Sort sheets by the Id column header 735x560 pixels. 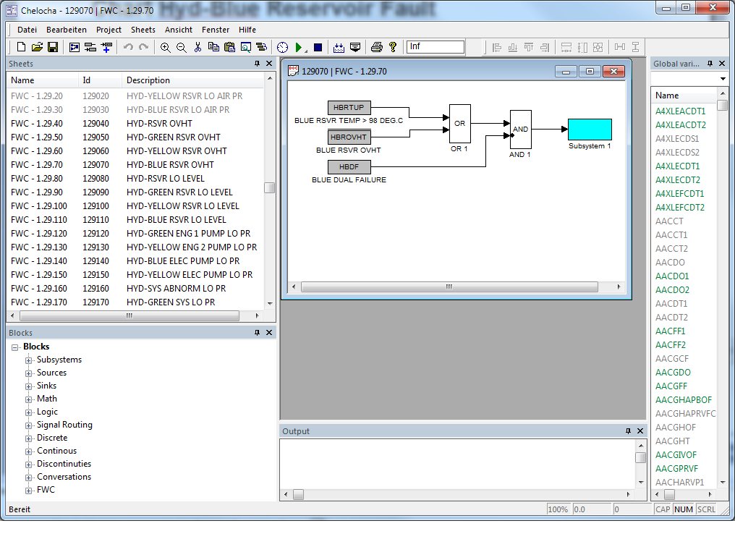[100, 80]
